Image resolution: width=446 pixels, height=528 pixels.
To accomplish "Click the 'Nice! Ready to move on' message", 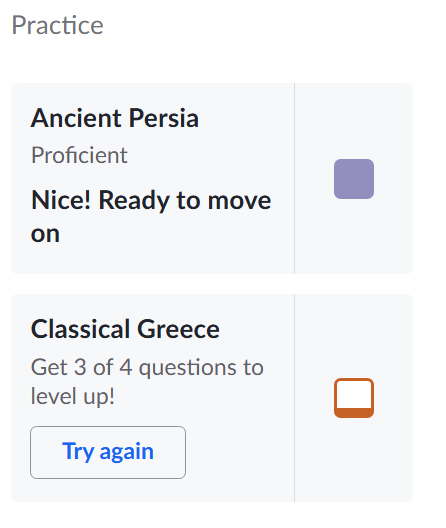I will [x=151, y=216].
